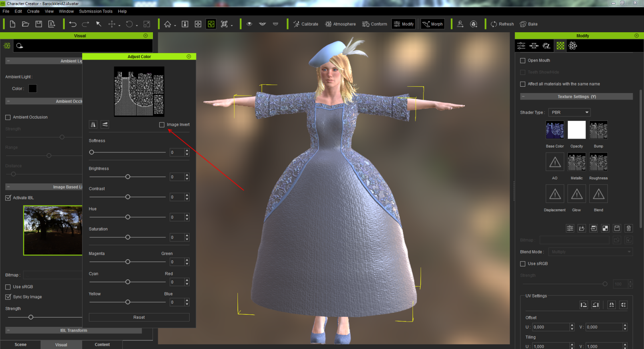Enable the Image Invert checkbox
Screen dimensions: 644x349
[x=162, y=125]
